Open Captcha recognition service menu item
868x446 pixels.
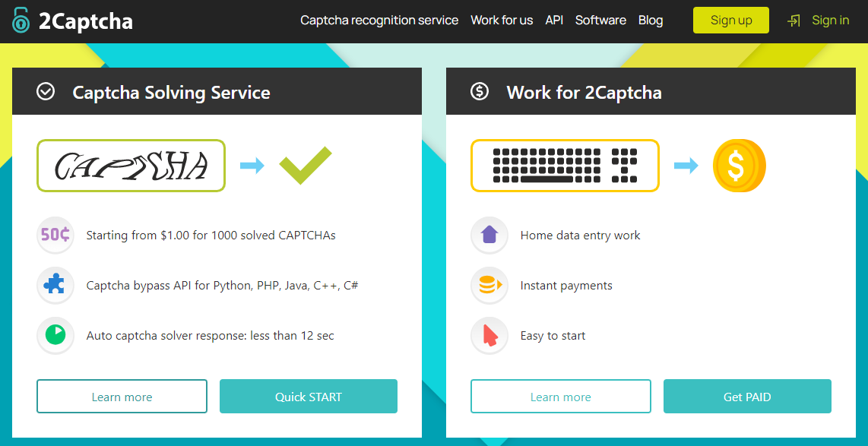coord(379,21)
